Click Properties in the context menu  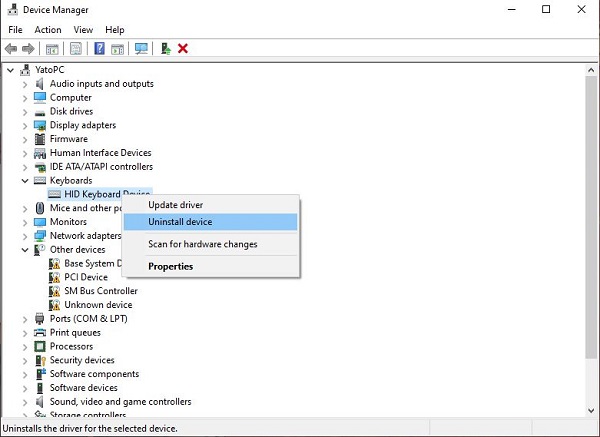170,267
